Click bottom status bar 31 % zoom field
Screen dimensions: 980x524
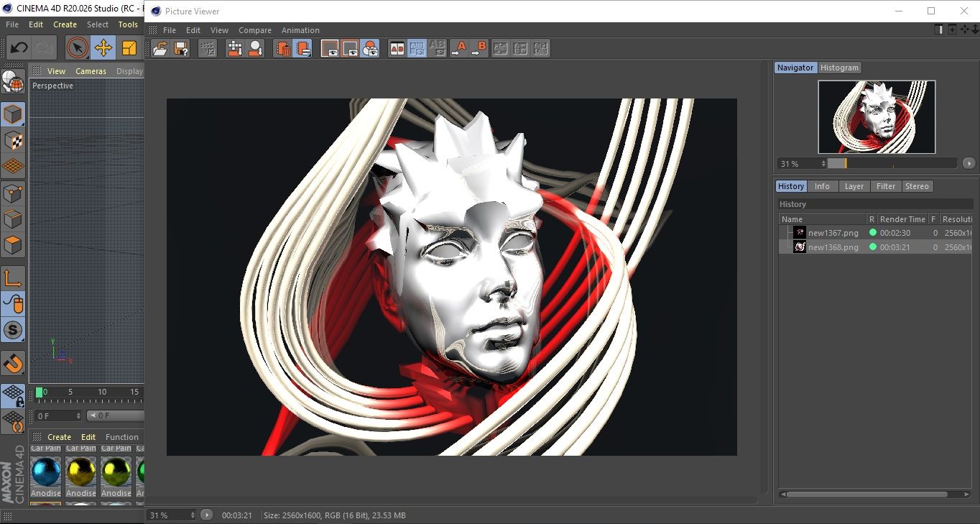click(x=172, y=515)
